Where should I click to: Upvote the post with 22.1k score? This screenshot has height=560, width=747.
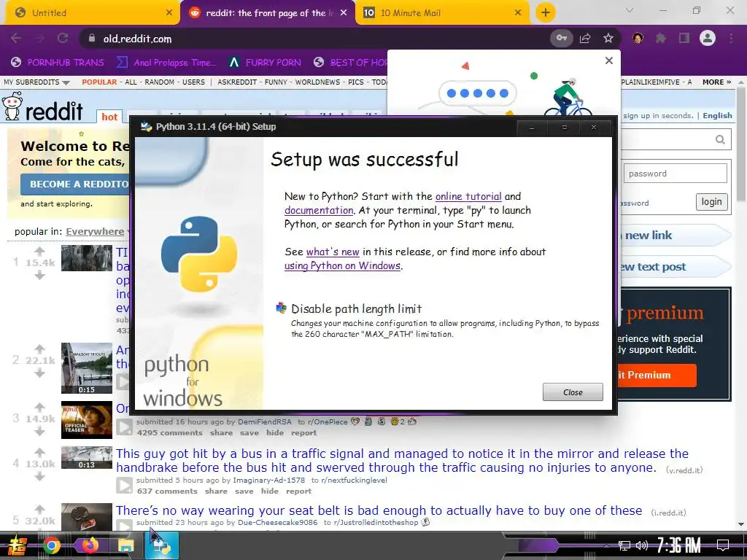pos(39,349)
